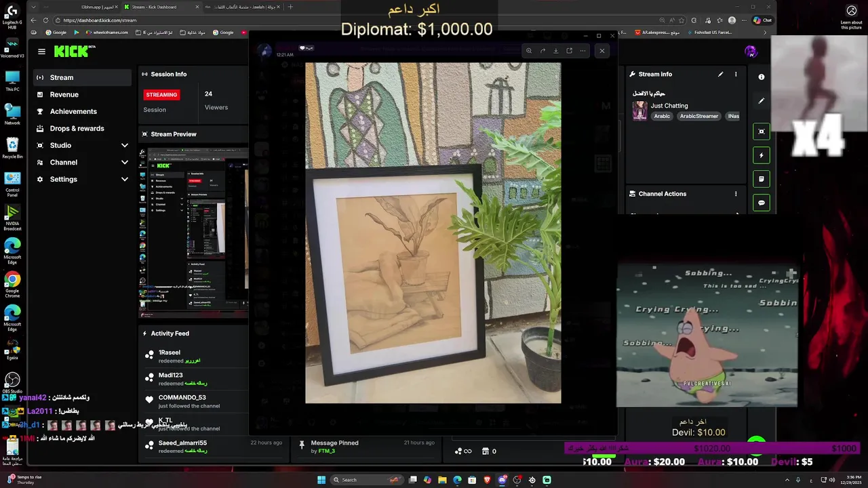Open Channel Actions three-dot menu
Screen dimensions: 868x488
(736, 194)
